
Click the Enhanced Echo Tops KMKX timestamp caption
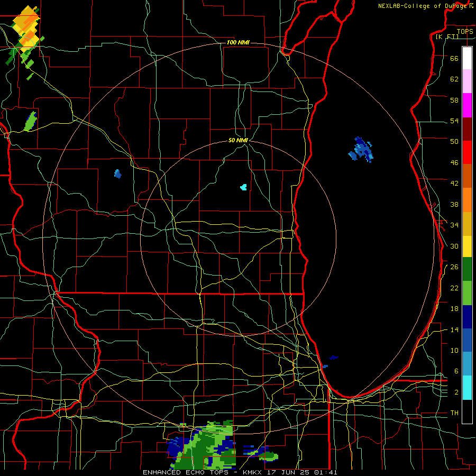tap(240, 472)
